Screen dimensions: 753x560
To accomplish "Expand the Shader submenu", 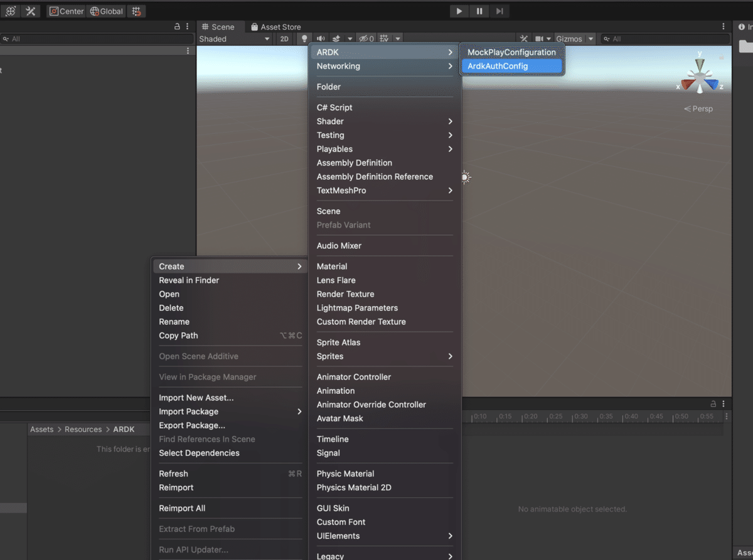I will (385, 121).
